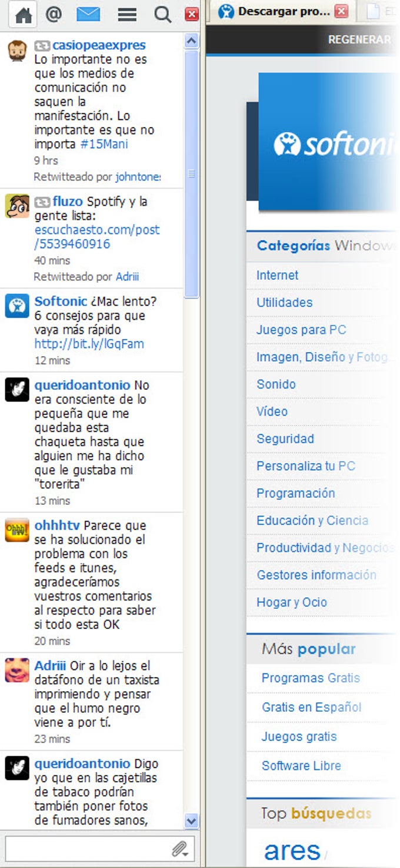Click the tweet list scrollbar thumb
Image resolution: width=400 pixels, height=868 pixels.
pyautogui.click(x=191, y=173)
